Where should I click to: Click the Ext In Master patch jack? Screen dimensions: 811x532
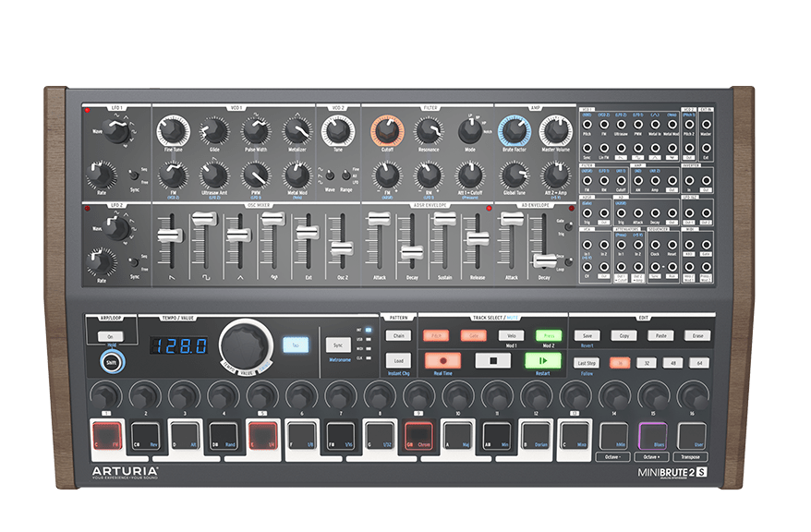click(x=707, y=125)
